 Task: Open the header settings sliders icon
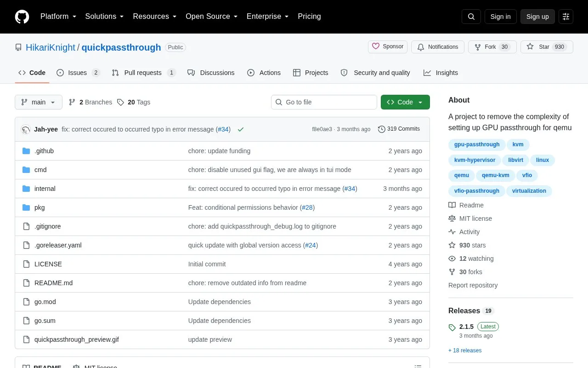pyautogui.click(x=566, y=17)
